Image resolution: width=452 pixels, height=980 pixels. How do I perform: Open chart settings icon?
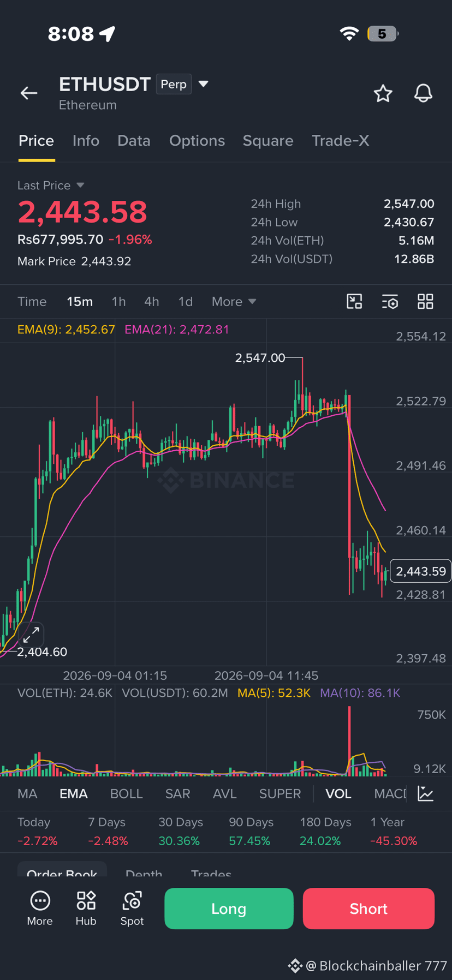click(x=390, y=301)
